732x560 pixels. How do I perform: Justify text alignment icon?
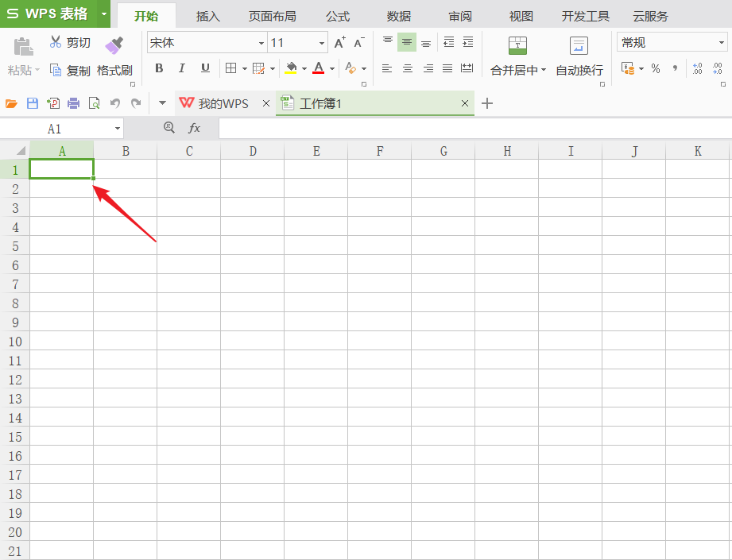[447, 68]
